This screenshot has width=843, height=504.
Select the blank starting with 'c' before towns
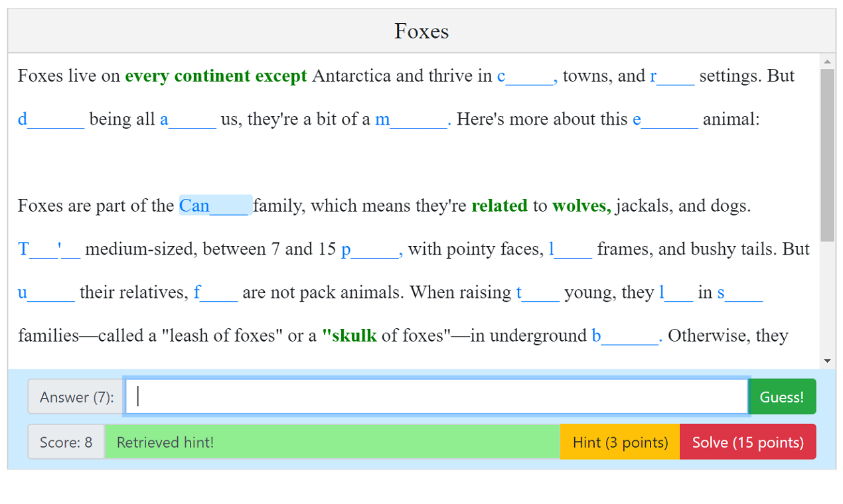coord(527,76)
